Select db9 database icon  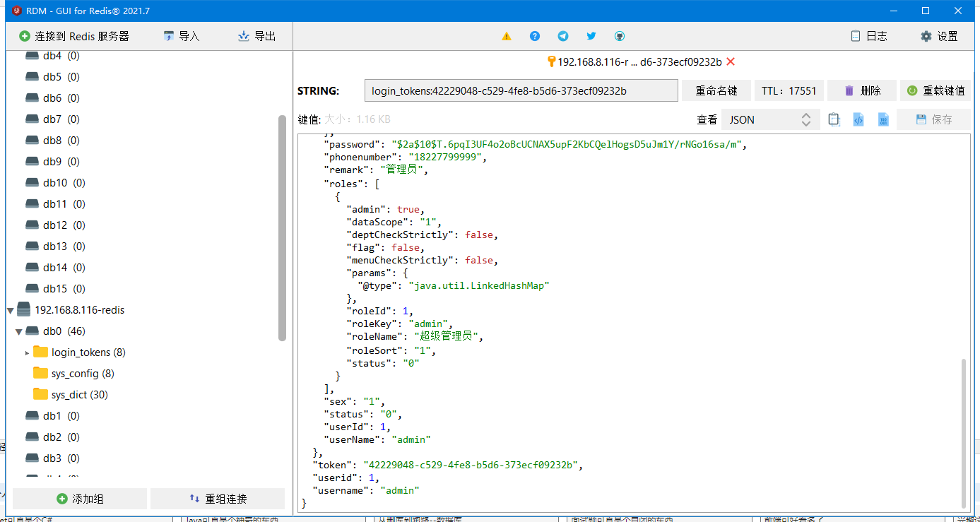point(33,161)
